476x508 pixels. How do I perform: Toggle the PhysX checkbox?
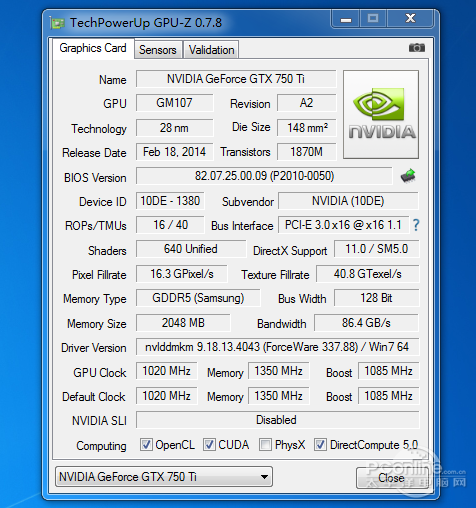[265, 445]
